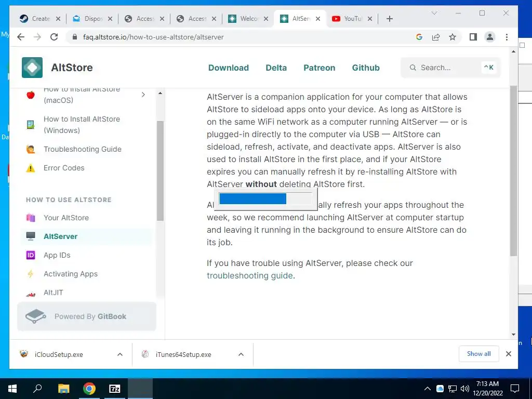Open the Github nav link

click(366, 68)
